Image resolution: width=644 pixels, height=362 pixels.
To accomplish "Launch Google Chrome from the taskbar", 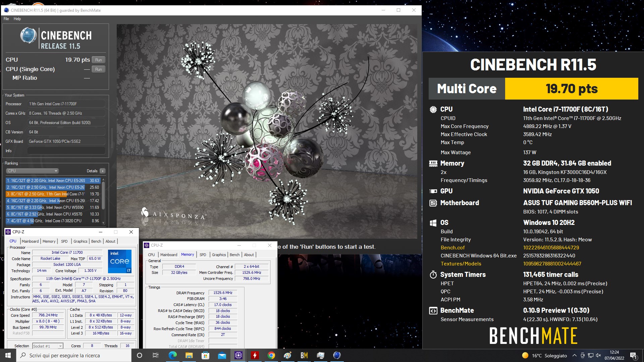I will point(271,355).
